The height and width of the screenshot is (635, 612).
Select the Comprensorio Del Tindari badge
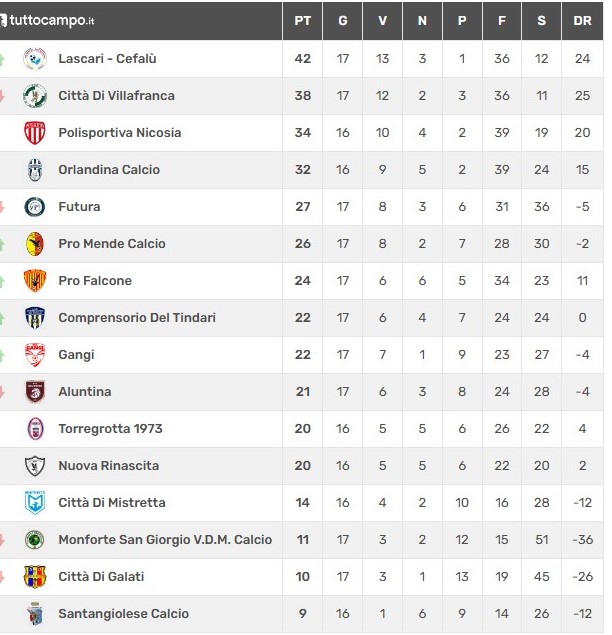coord(35,318)
